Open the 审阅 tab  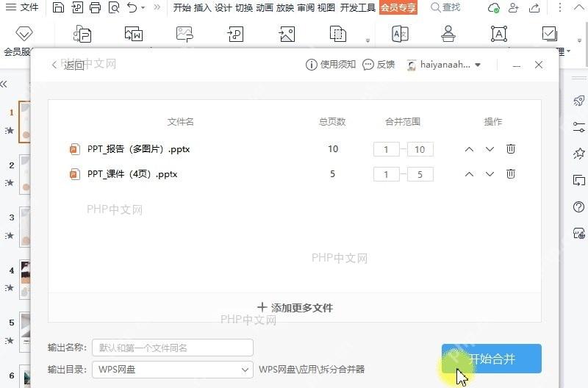pos(306,7)
